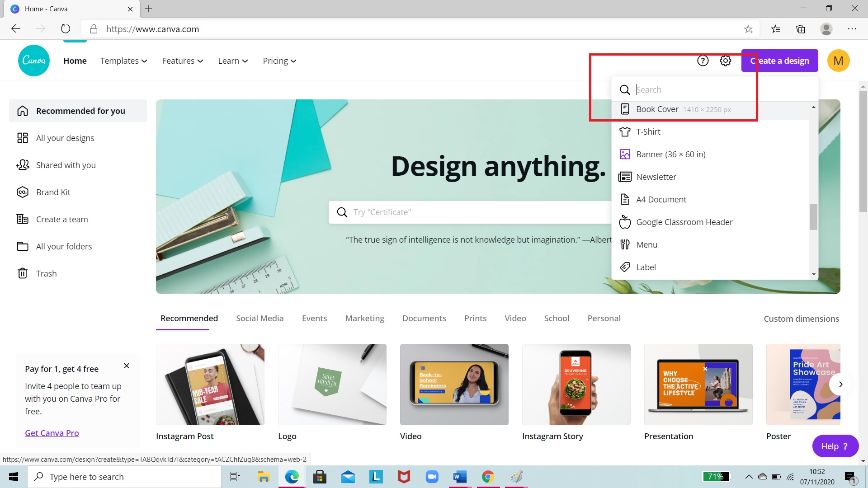Viewport: 868px width, 488px height.
Task: Open the settings gear icon
Action: point(726,61)
